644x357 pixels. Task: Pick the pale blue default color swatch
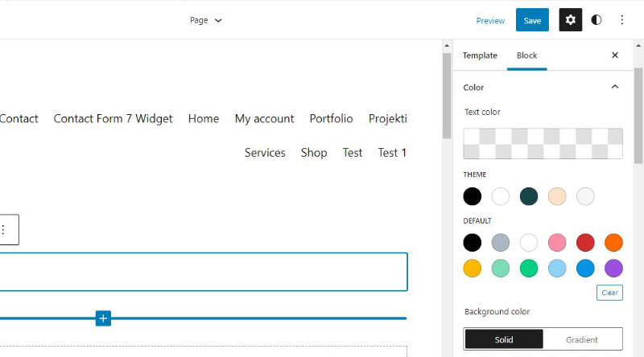(x=557, y=269)
